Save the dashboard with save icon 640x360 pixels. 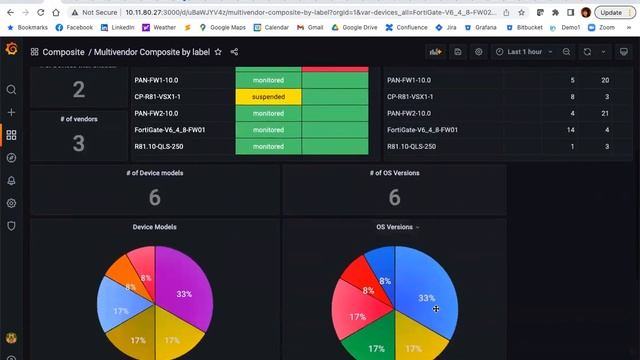click(458, 52)
